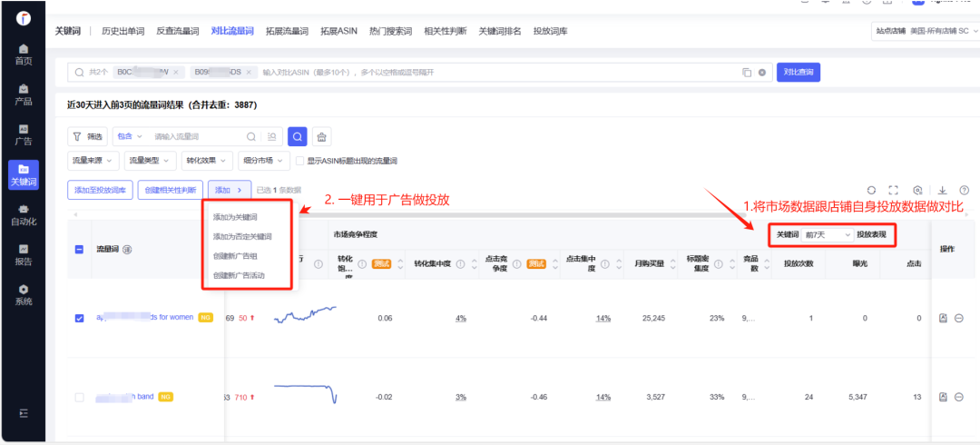Click the 添加至投放词库 button

point(100,189)
